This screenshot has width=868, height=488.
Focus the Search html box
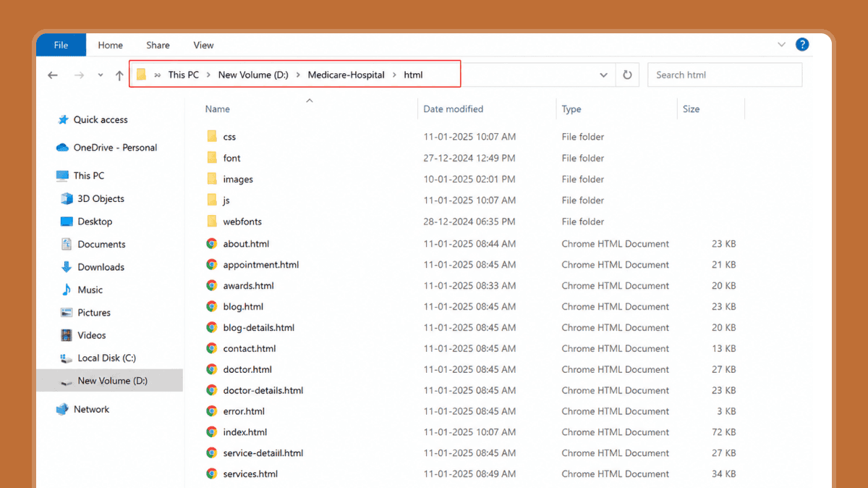point(725,75)
